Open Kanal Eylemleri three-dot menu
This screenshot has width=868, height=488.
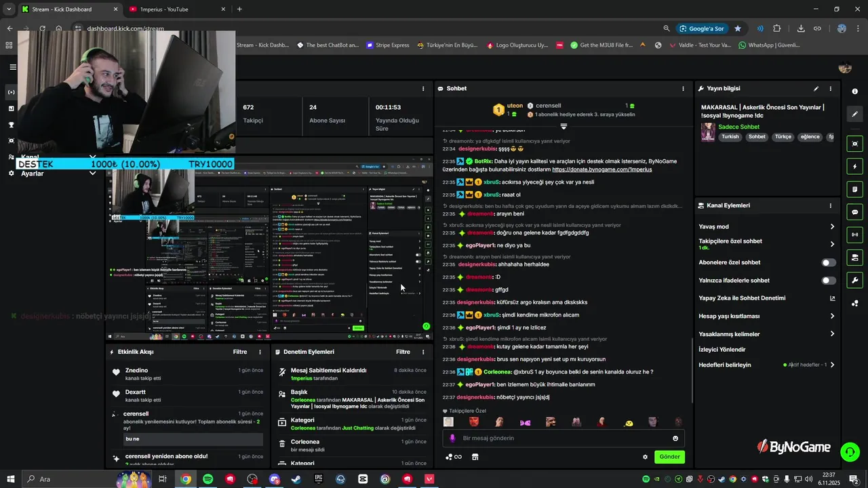(x=831, y=205)
